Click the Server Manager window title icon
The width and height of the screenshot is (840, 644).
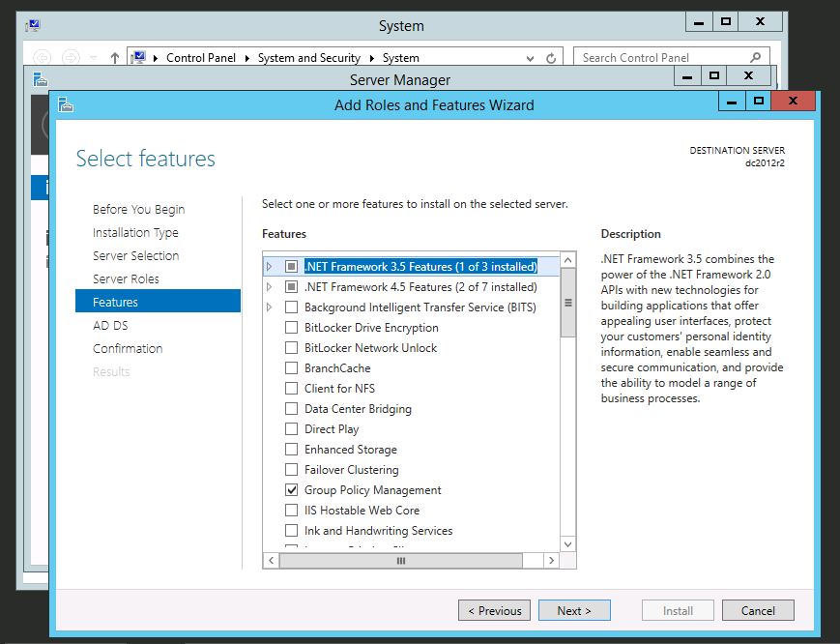coord(41,80)
